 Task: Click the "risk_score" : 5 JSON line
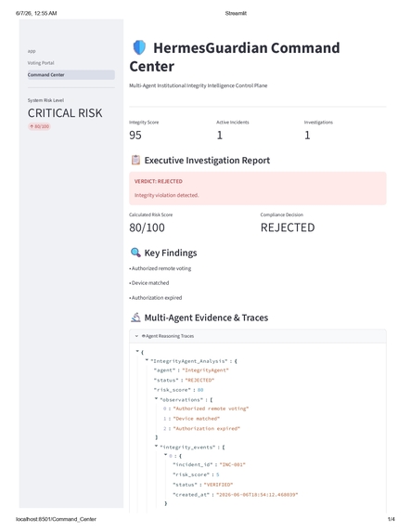pyautogui.click(x=196, y=474)
